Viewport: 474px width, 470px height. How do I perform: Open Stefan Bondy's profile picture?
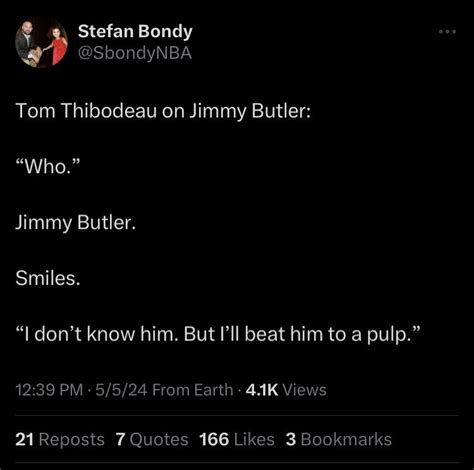pyautogui.click(x=41, y=43)
